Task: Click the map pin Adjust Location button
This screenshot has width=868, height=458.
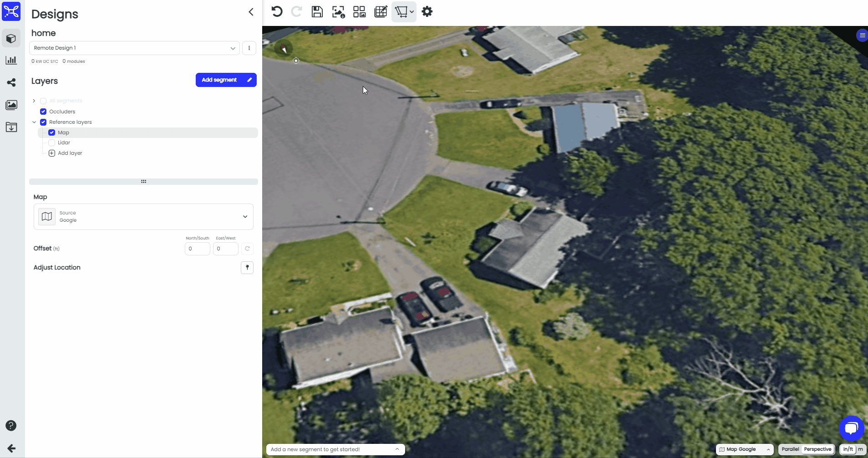Action: click(247, 268)
